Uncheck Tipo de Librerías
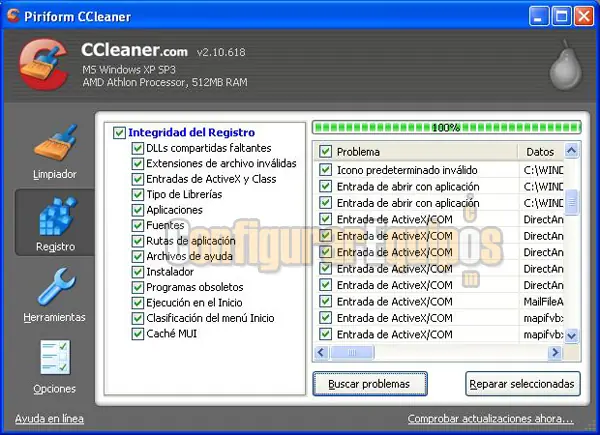 [137, 194]
